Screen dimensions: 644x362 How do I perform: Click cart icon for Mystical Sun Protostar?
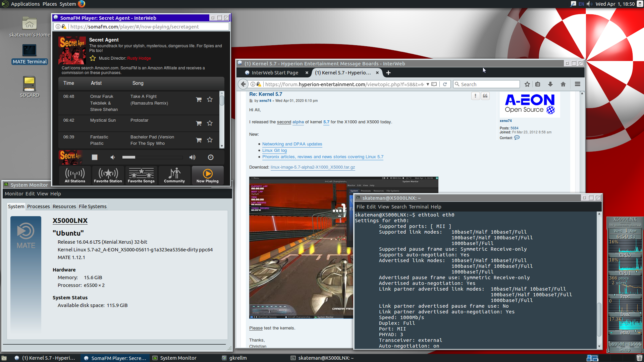coord(199,123)
